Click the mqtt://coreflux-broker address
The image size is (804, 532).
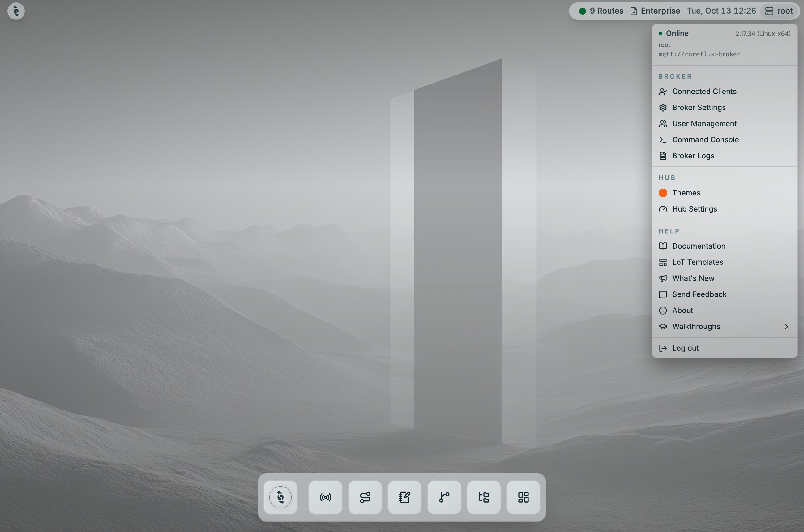699,54
